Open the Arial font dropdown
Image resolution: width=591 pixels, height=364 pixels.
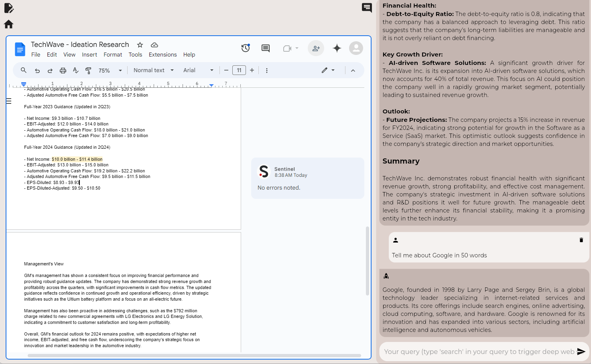(x=198, y=70)
